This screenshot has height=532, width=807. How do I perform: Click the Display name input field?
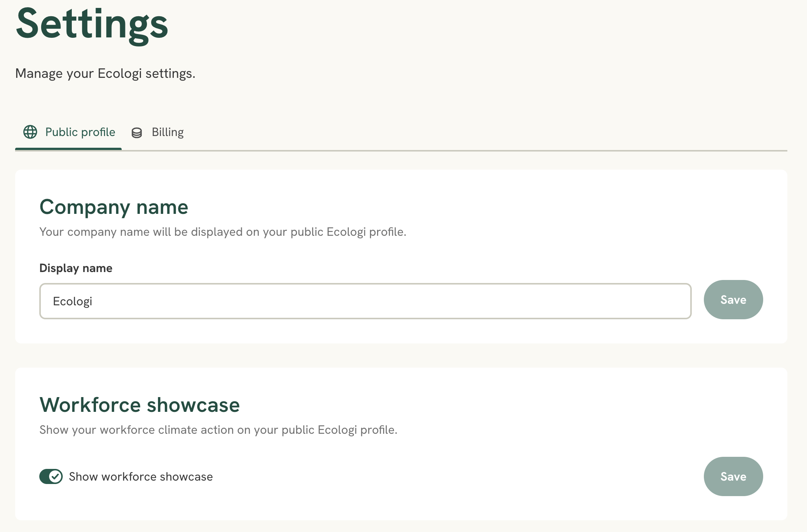click(x=365, y=301)
